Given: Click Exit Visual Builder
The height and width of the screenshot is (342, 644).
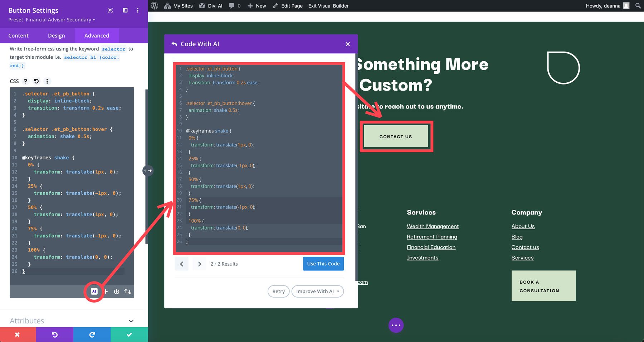Looking at the screenshot, I should point(328,6).
